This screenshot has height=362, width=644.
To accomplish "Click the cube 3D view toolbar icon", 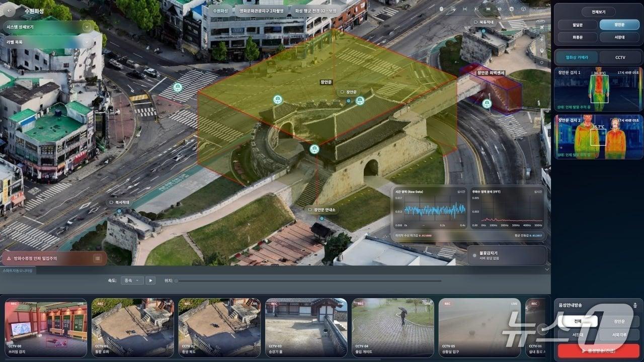I will (x=523, y=9).
